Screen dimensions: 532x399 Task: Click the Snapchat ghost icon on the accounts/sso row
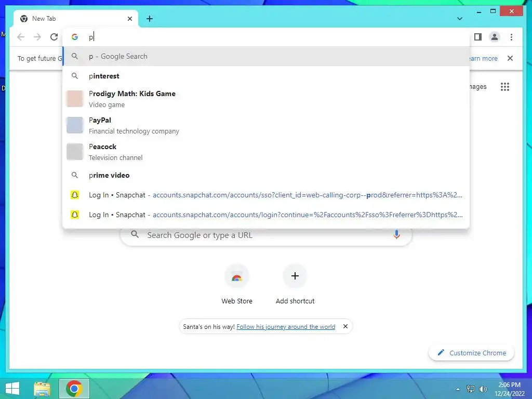[75, 195]
